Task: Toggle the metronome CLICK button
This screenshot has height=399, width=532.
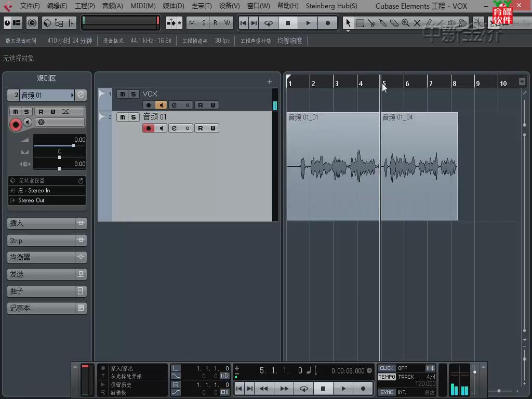Action: point(387,368)
